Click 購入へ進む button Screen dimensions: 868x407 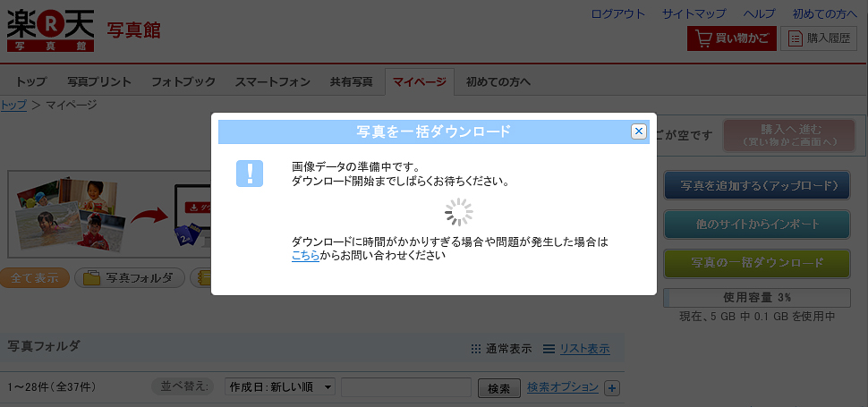click(x=790, y=135)
